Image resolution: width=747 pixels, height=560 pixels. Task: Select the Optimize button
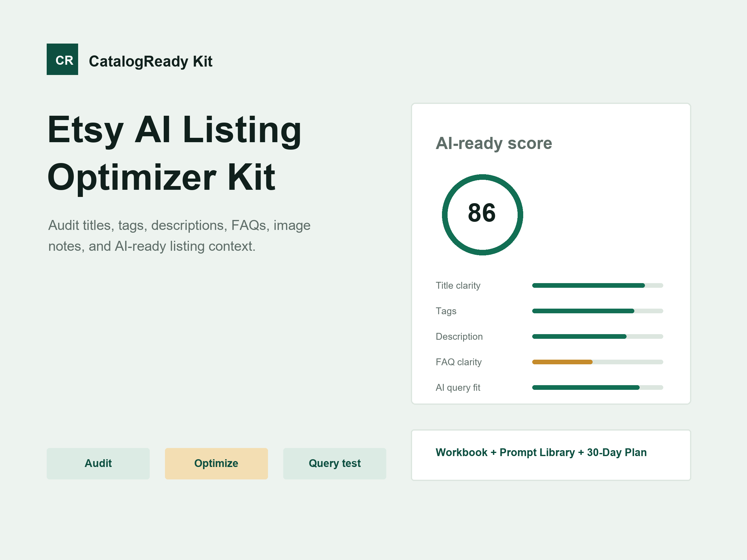(216, 464)
